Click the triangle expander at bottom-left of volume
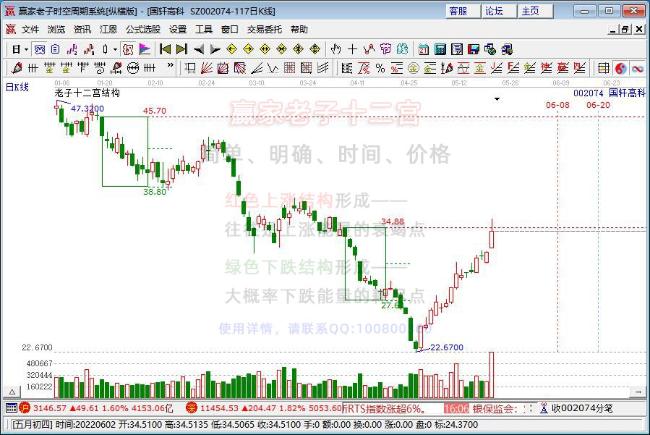The height and width of the screenshot is (435, 650). [12, 391]
